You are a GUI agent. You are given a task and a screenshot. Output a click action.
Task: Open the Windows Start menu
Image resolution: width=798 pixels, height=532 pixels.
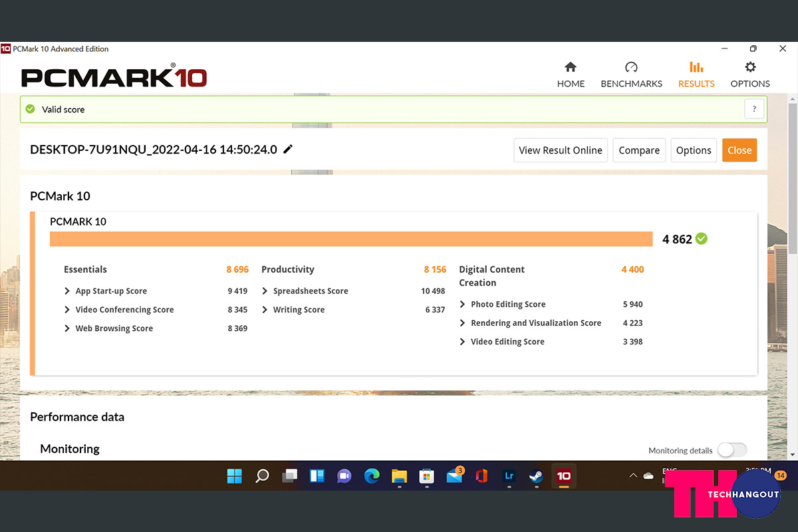[235, 476]
